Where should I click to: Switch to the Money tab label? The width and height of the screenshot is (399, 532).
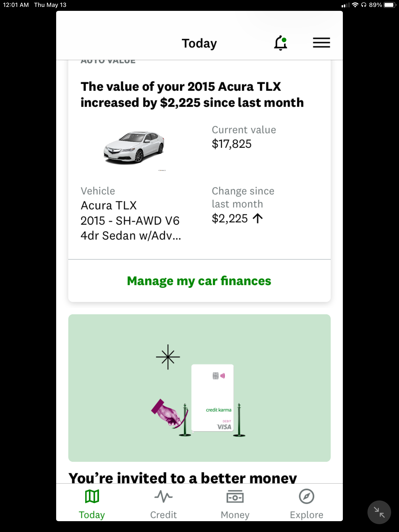[235, 515]
